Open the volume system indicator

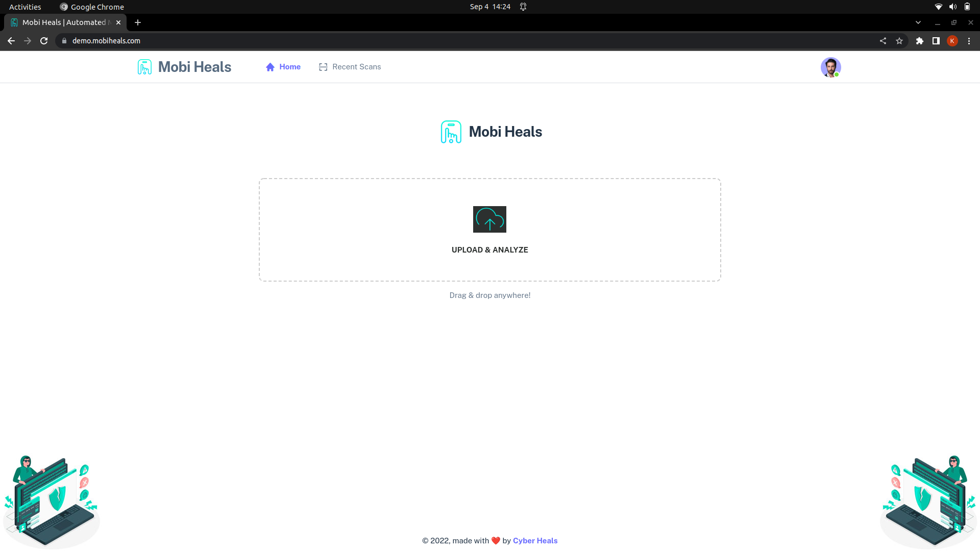(952, 7)
